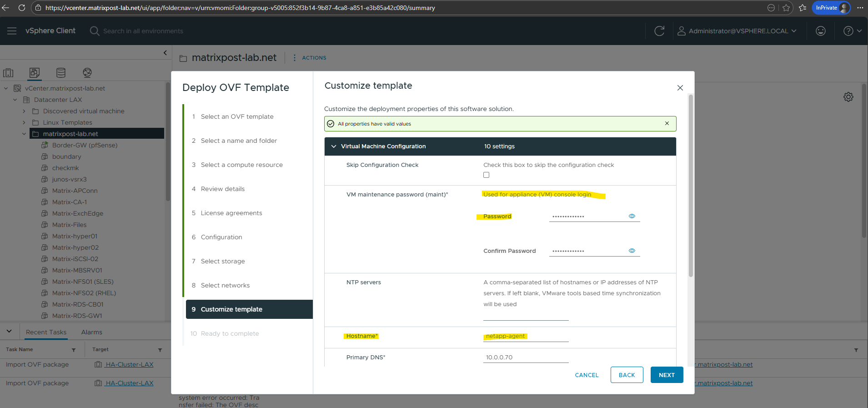Open the vSphere hamburger navigation menu
The width and height of the screenshot is (868, 408).
12,31
